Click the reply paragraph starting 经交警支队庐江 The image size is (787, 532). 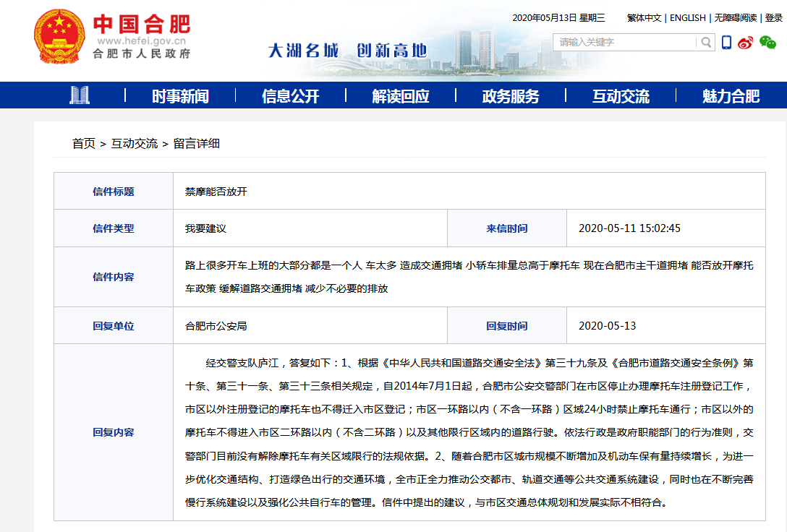pyautogui.click(x=469, y=432)
